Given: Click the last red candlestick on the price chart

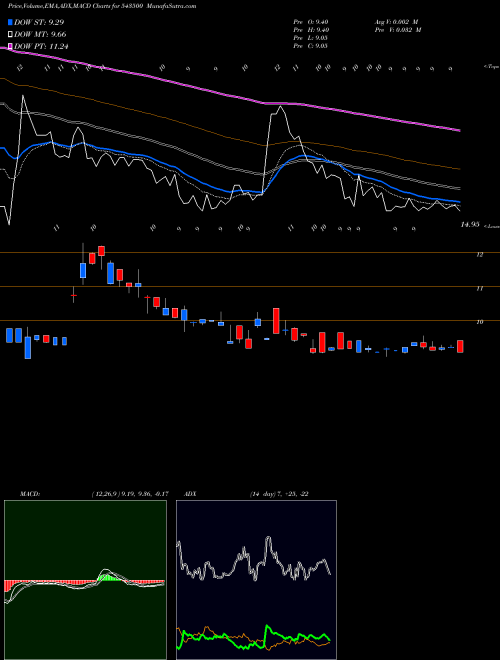Looking at the screenshot, I should tap(460, 346).
